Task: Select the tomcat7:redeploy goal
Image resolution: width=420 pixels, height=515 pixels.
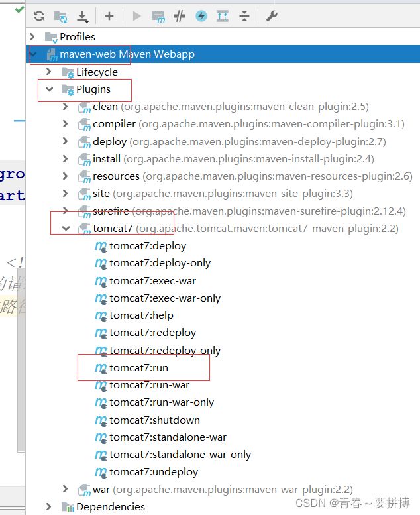Action: click(x=153, y=333)
